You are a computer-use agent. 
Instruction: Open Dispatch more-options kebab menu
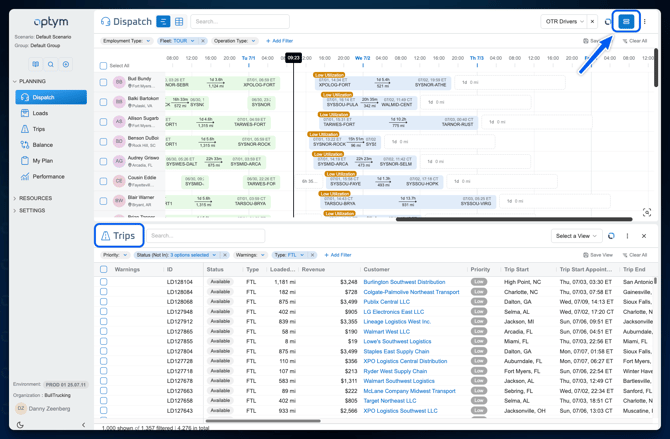644,21
